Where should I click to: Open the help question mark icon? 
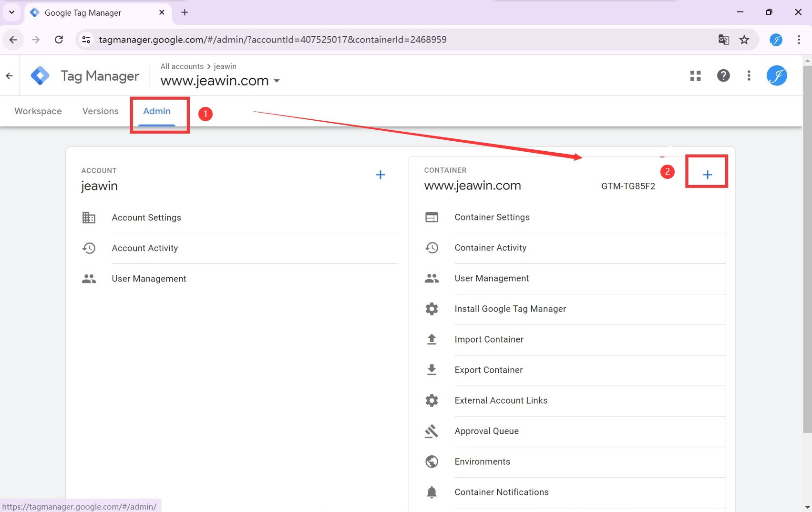(x=723, y=75)
